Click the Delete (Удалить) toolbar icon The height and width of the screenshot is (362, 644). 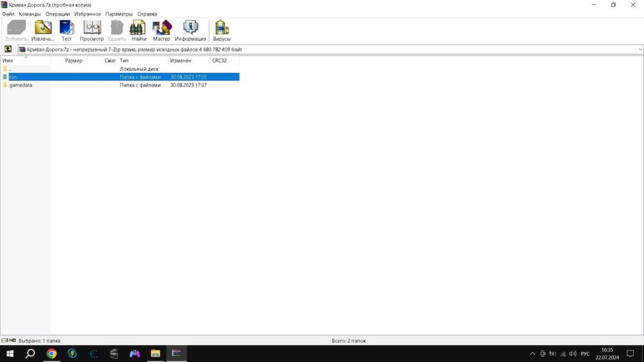point(117,31)
